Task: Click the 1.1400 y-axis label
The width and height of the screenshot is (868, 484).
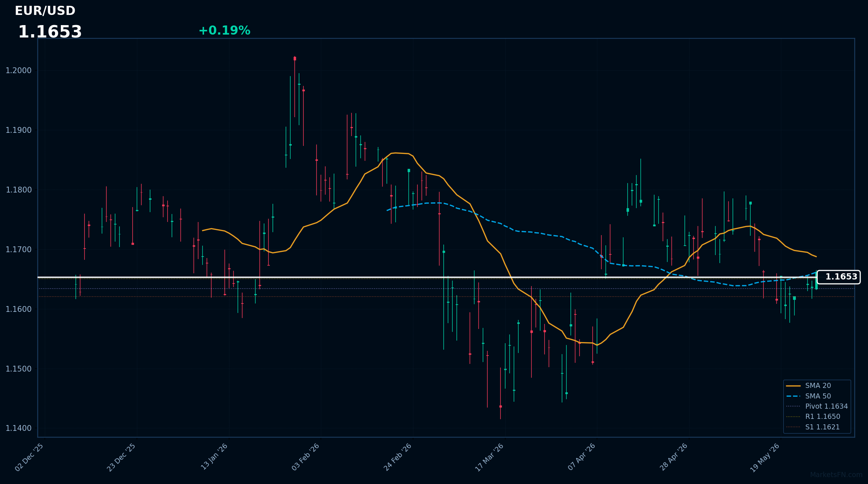Action: [x=19, y=428]
